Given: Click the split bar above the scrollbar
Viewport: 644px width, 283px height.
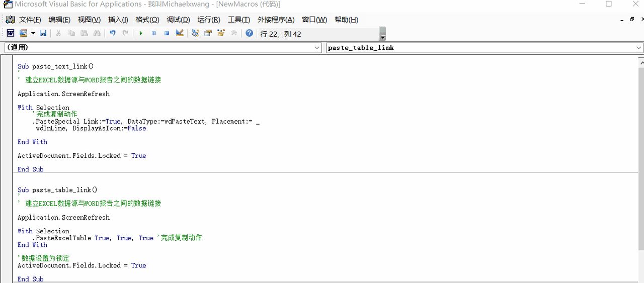Looking at the screenshot, I should point(641,57).
